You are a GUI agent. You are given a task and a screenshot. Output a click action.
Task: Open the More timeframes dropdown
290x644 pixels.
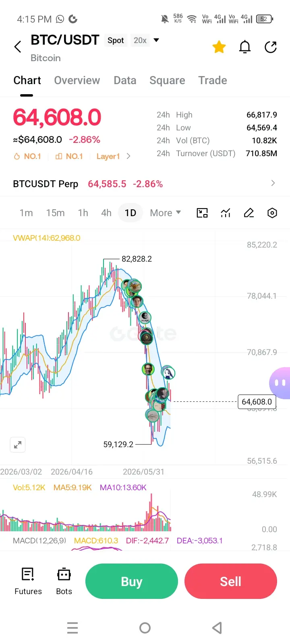(166, 213)
